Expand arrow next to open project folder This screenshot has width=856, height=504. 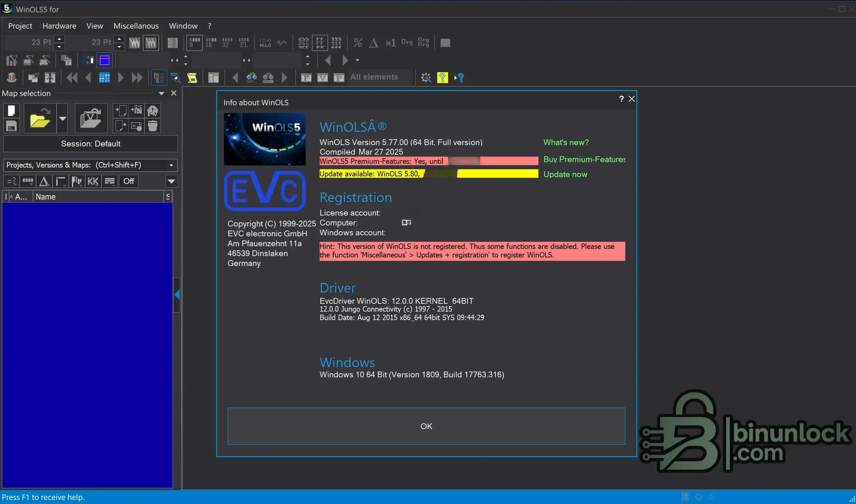(62, 118)
